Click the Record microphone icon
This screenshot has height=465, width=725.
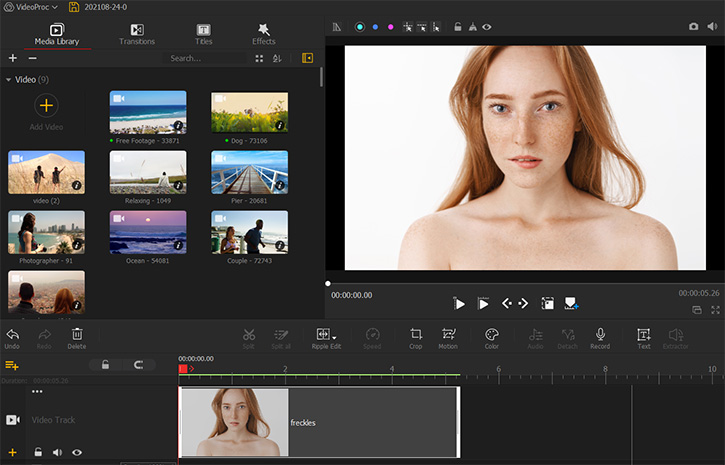point(600,335)
